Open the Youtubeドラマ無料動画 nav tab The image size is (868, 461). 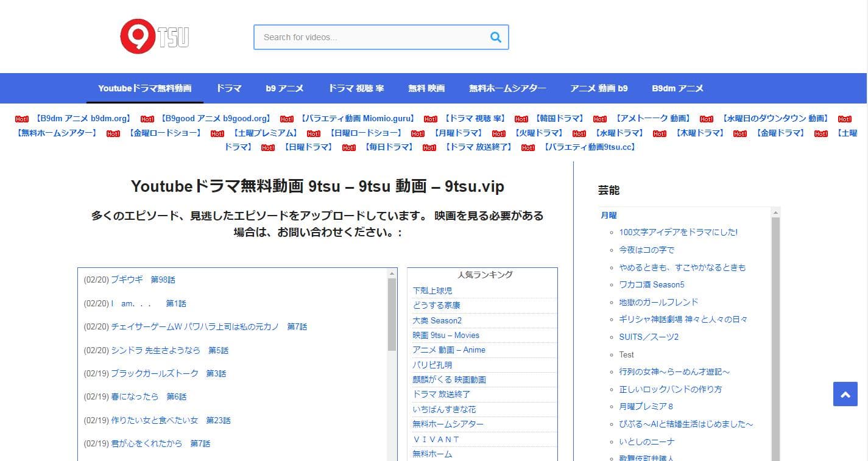145,88
